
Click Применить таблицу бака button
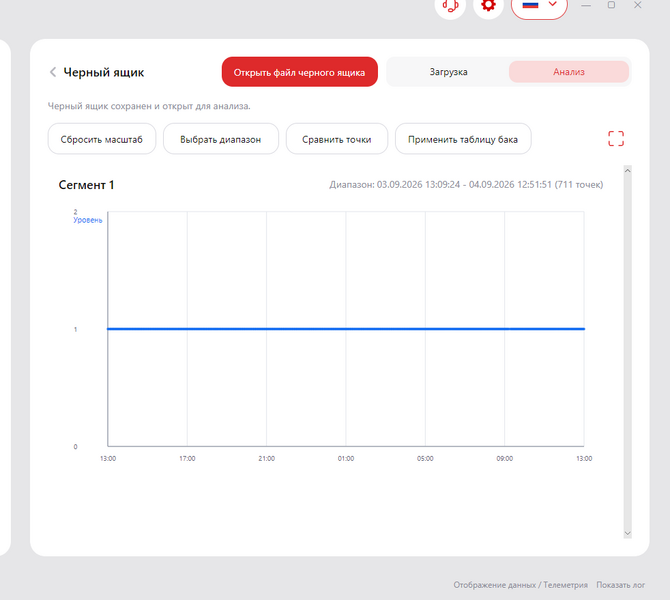(x=463, y=139)
